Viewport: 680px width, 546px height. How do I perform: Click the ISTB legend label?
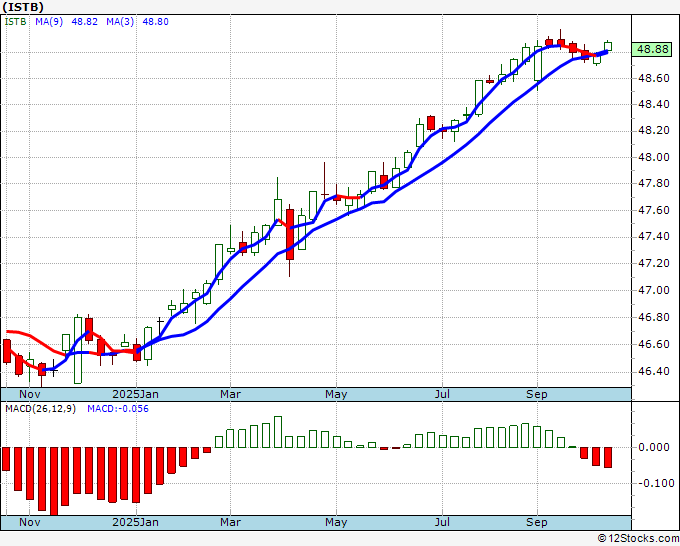coord(16,21)
